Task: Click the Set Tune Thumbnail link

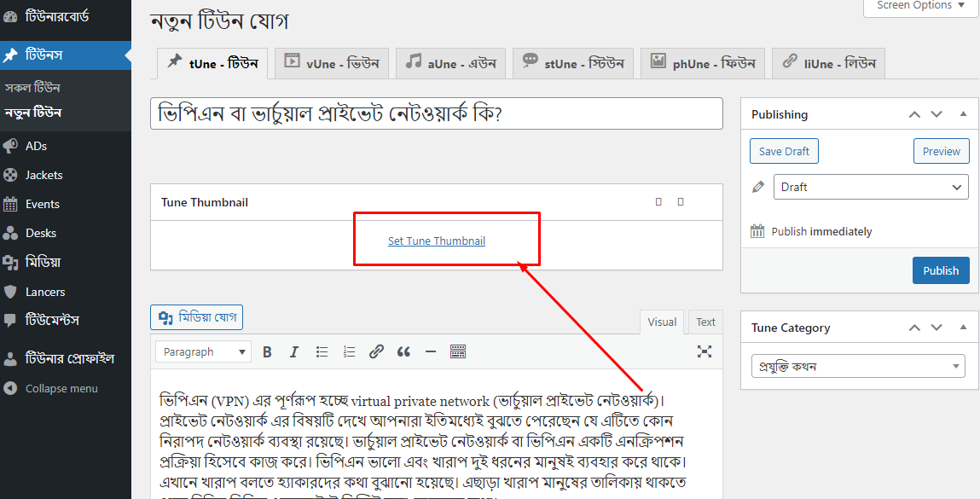Action: click(437, 241)
